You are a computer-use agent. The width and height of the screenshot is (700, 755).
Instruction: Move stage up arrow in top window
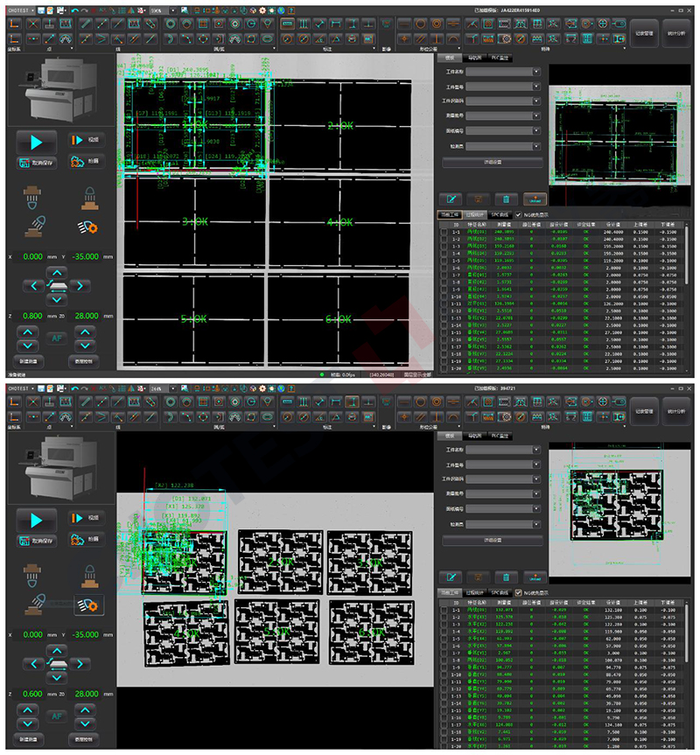57,273
